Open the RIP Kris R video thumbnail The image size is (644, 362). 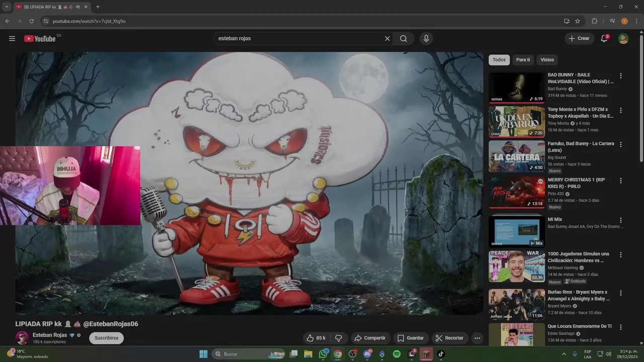(x=517, y=192)
